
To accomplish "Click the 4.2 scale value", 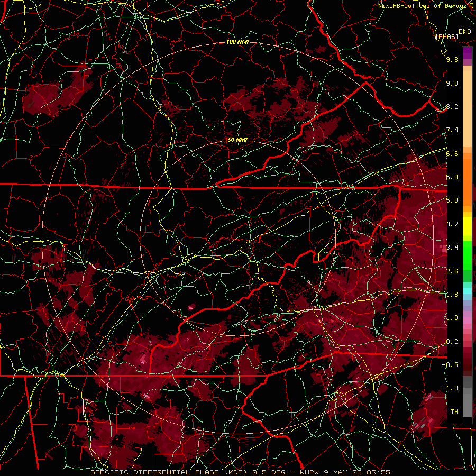I will coord(452,224).
